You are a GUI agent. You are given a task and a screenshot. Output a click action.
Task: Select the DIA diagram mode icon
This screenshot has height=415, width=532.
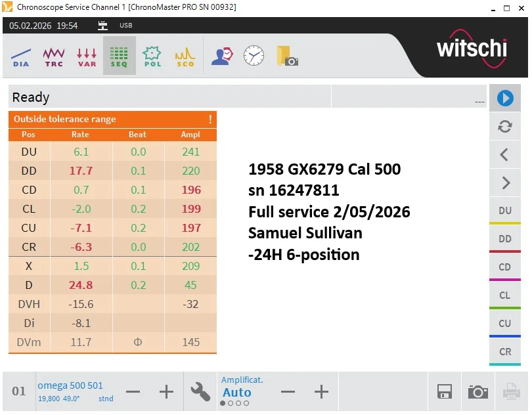(x=21, y=56)
